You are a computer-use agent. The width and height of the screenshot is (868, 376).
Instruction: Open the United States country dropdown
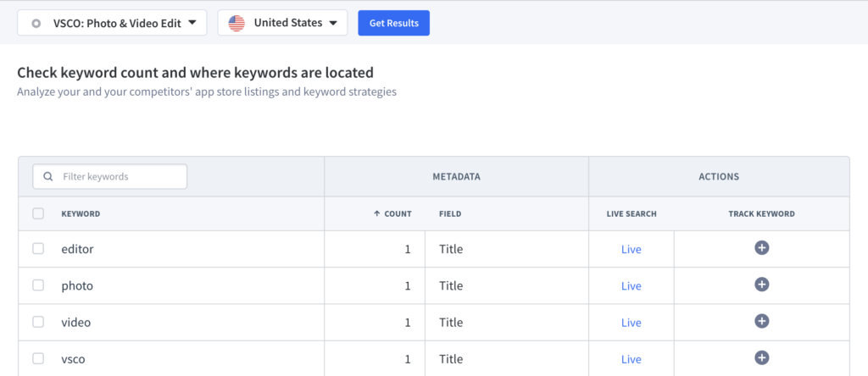(282, 23)
